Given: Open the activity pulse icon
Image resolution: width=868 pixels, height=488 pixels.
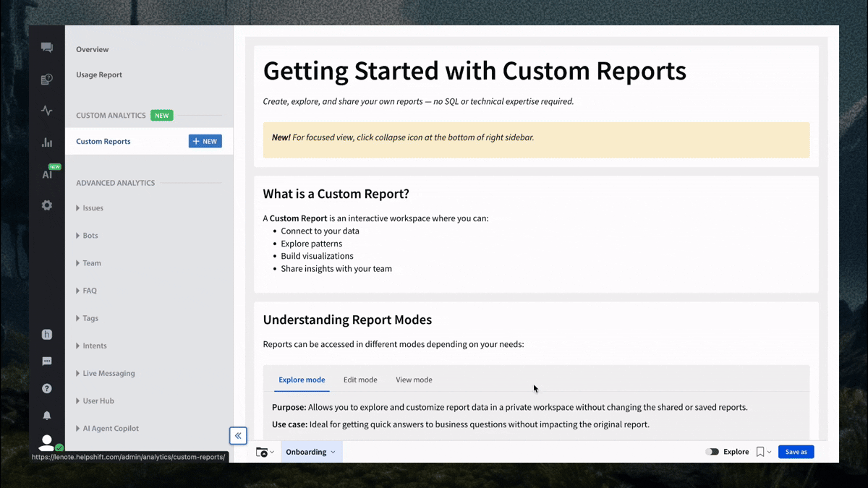Looking at the screenshot, I should coord(47,111).
